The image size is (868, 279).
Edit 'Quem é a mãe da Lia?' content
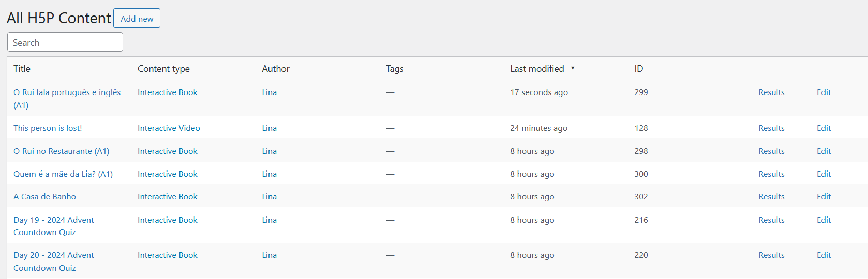(x=824, y=174)
